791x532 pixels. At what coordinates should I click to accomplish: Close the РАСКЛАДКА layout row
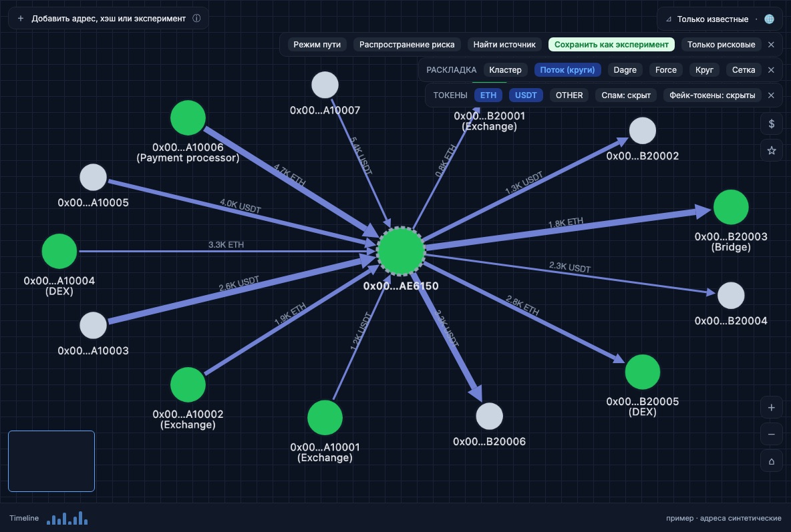point(771,69)
